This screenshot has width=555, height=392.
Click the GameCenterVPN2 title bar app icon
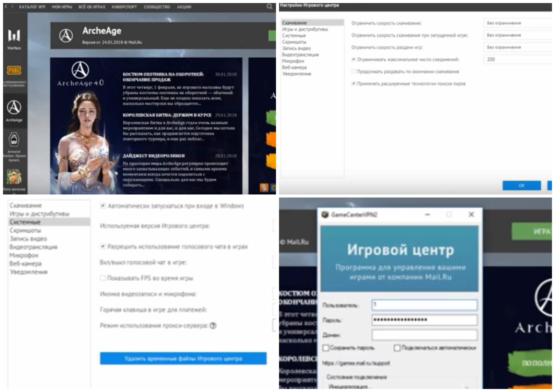click(x=325, y=214)
